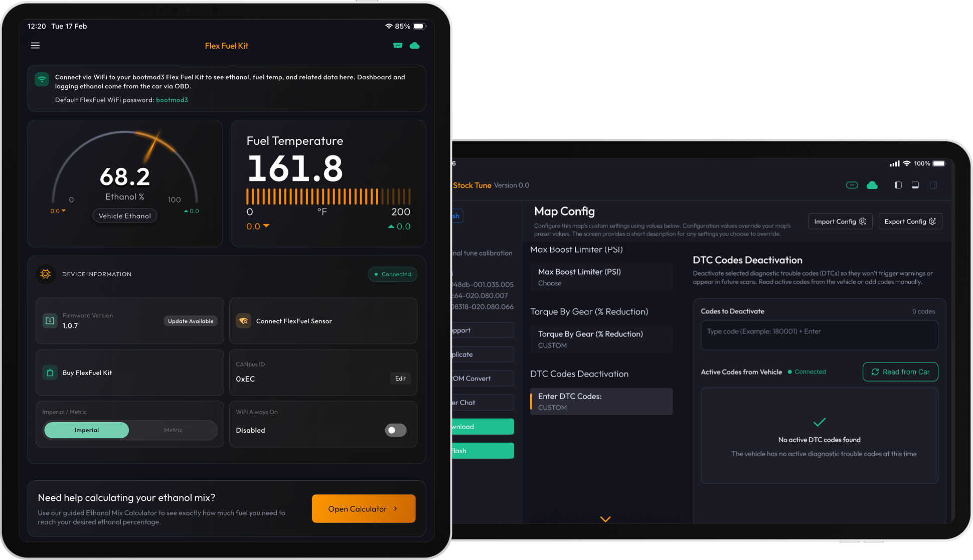Viewport: 973px width, 560px height.
Task: Tap the battery icon showing 85%
Action: pyautogui.click(x=419, y=26)
